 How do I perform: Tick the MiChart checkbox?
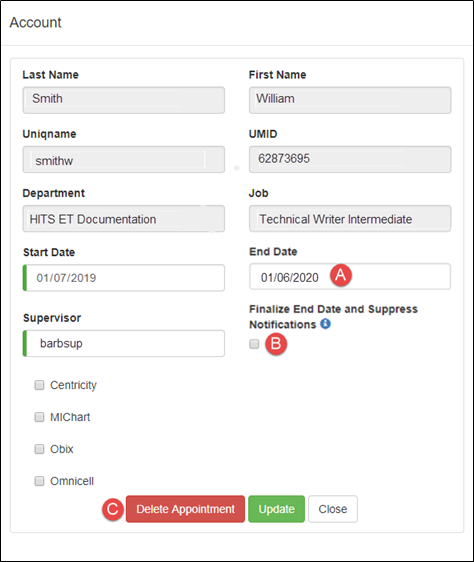39,417
